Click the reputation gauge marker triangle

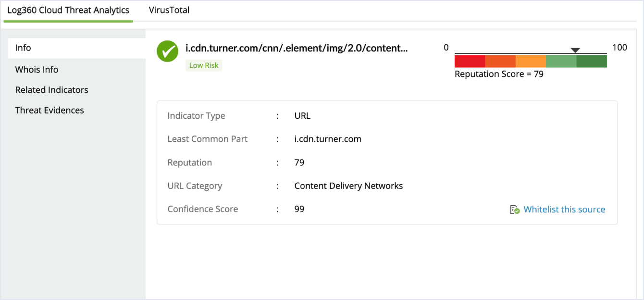(x=575, y=50)
